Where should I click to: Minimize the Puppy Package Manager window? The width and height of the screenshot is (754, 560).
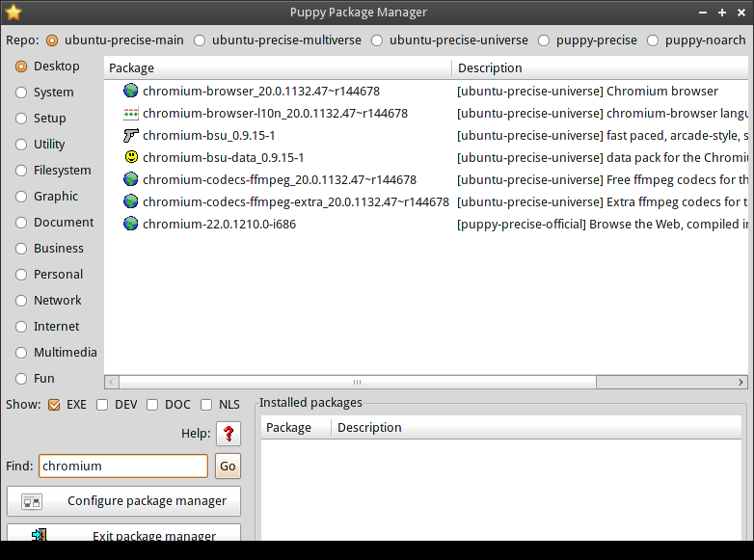(x=703, y=13)
